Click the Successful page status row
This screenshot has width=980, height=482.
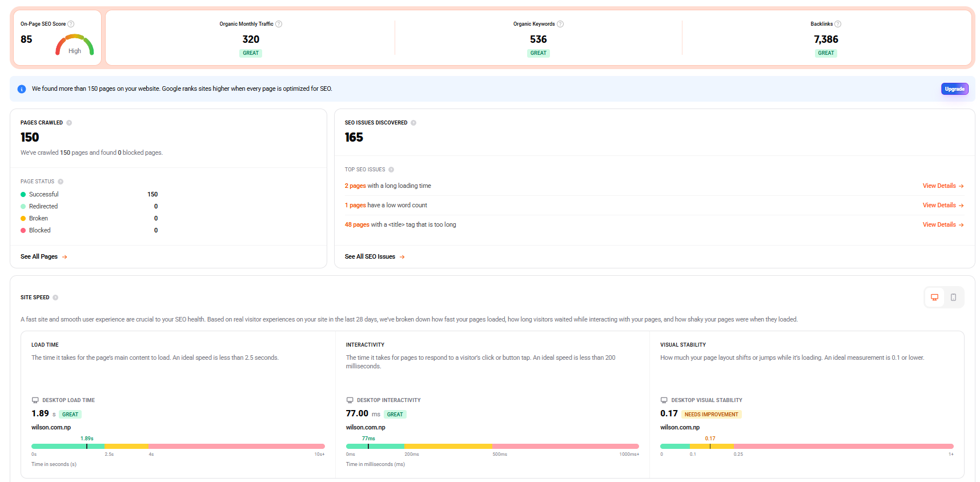click(x=89, y=195)
